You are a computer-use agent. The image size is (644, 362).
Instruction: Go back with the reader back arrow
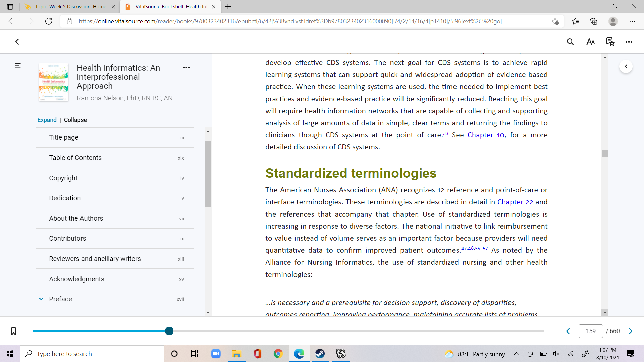(17, 42)
